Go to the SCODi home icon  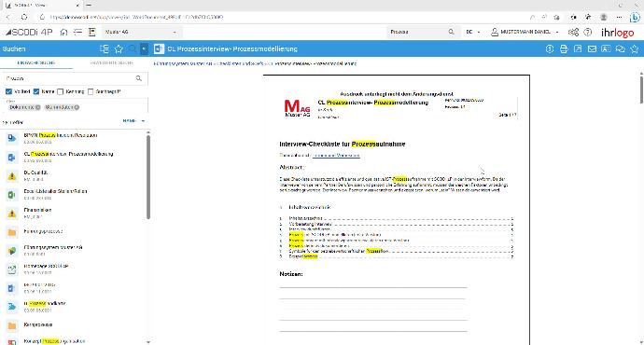(x=63, y=32)
